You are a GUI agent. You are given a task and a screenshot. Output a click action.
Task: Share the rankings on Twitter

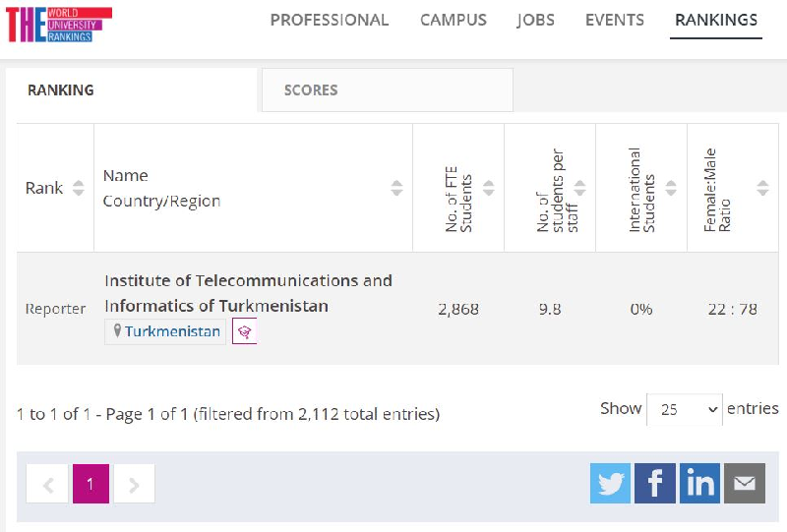(610, 484)
